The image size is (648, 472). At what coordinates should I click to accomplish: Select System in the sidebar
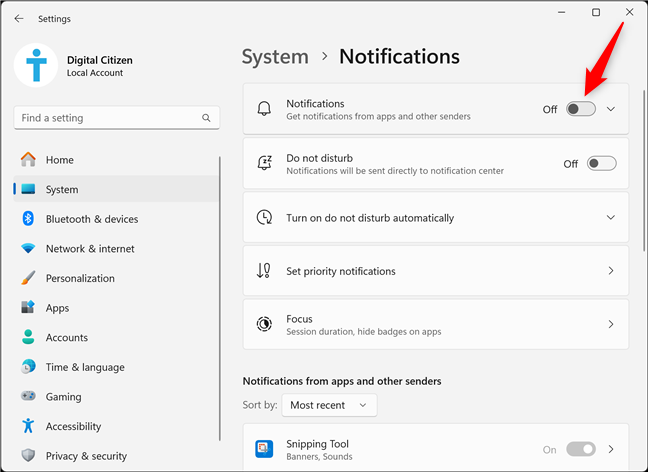116,189
